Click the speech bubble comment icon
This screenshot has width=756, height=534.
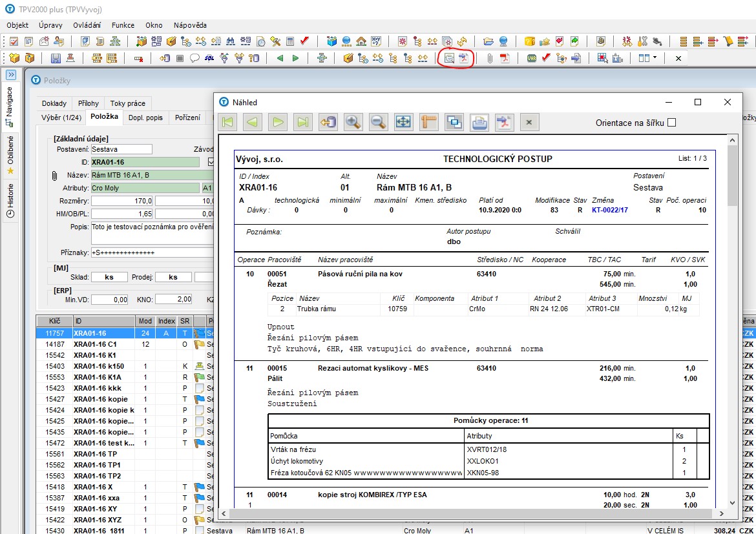tap(194, 58)
